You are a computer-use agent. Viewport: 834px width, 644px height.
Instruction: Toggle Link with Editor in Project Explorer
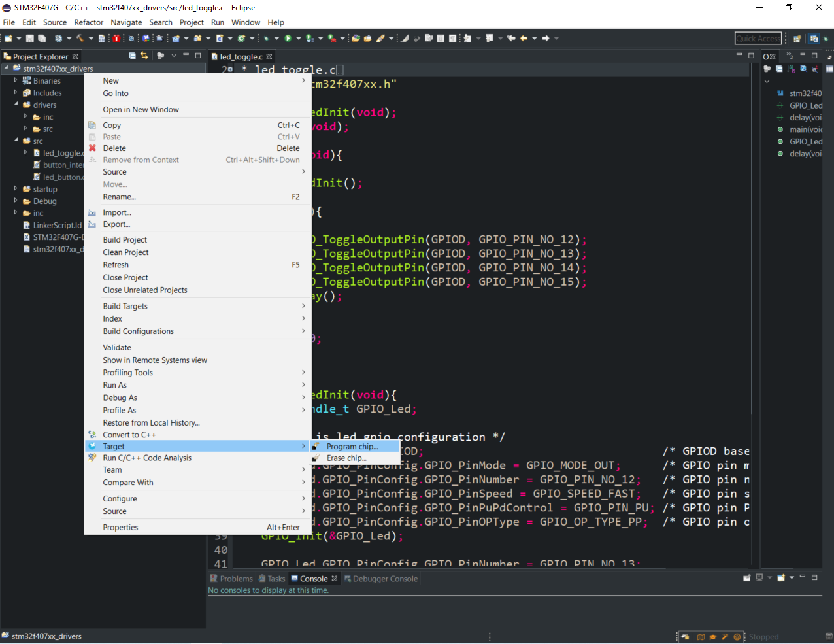click(144, 56)
